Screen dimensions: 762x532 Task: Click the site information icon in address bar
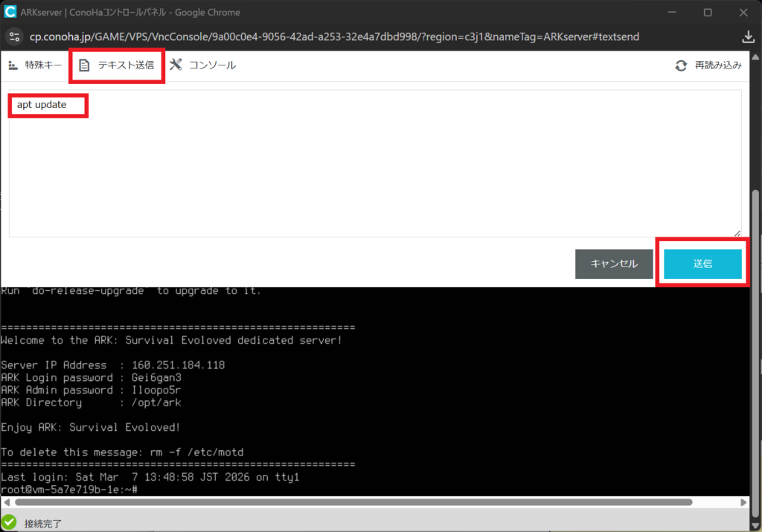tap(15, 36)
